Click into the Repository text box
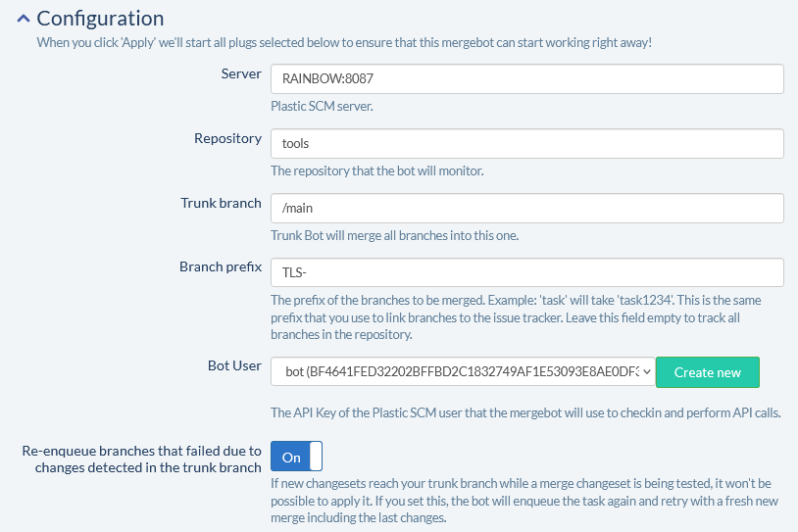This screenshot has height=532, width=798. tap(526, 143)
